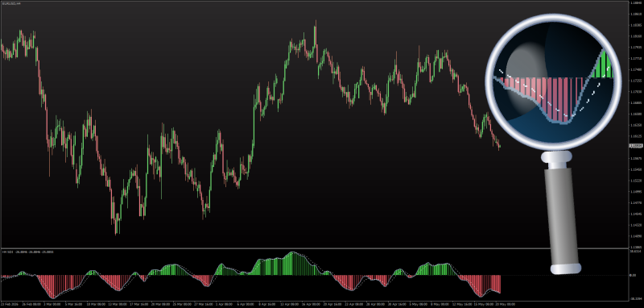Click the '5 Mar 16:00' time label
This screenshot has width=644, height=308.
pos(73,305)
